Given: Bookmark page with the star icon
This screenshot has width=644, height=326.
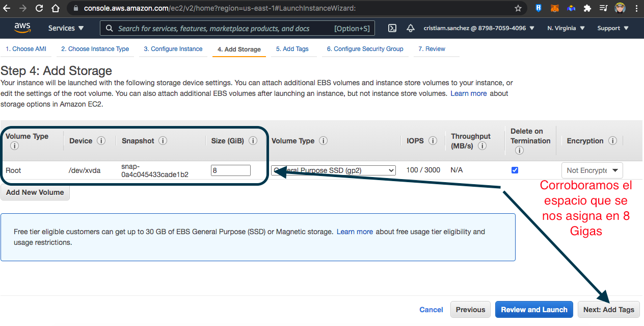Looking at the screenshot, I should (x=518, y=8).
